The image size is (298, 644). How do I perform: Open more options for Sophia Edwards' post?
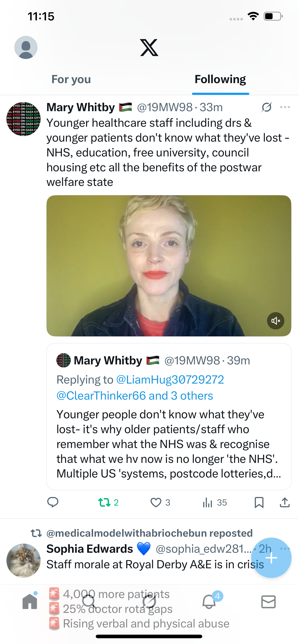(x=285, y=548)
